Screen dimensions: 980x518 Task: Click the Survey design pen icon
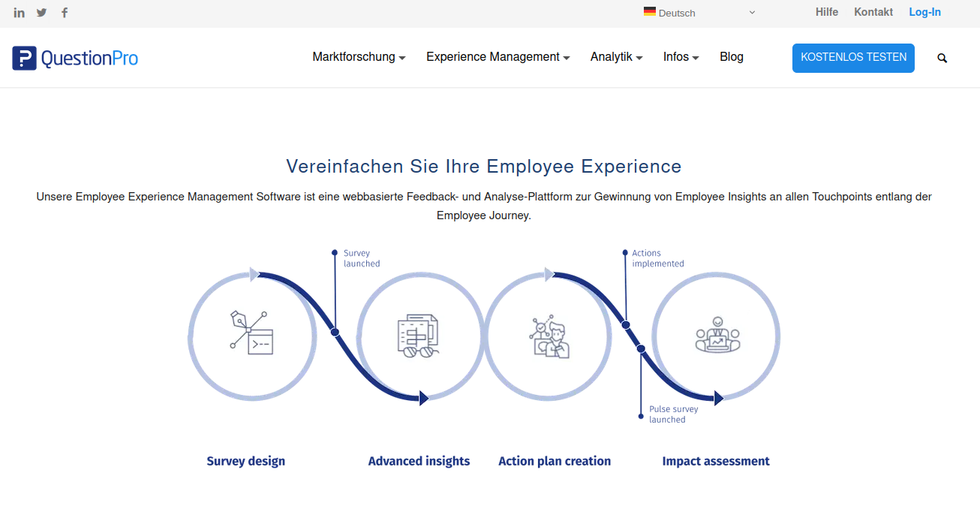click(251, 332)
